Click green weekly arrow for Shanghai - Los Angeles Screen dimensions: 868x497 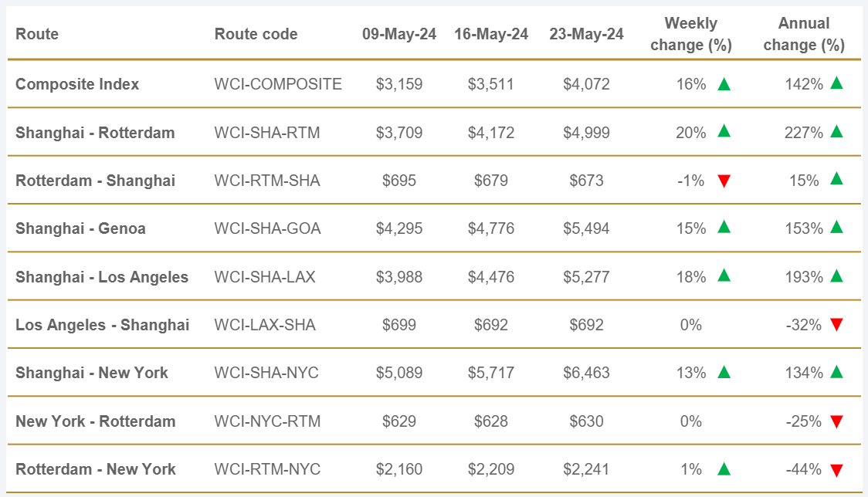tap(724, 276)
